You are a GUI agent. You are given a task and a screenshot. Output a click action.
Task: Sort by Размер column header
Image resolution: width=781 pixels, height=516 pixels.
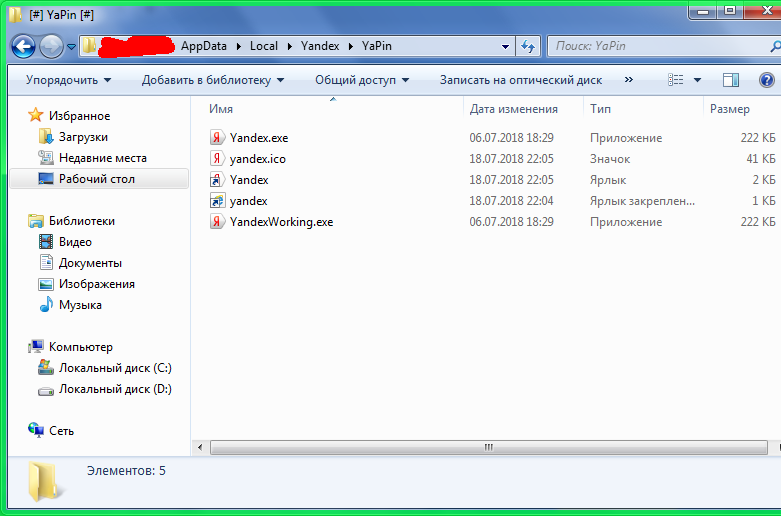click(742, 109)
